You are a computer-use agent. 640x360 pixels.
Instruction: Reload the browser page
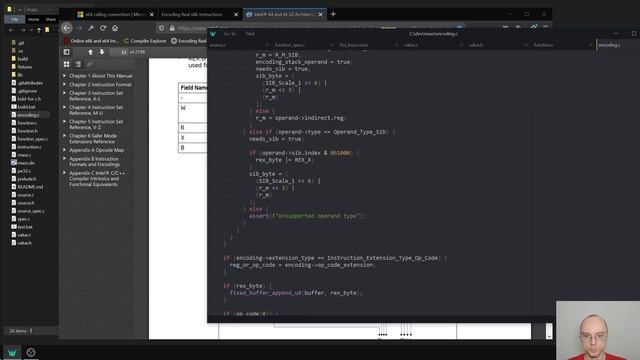point(103,28)
